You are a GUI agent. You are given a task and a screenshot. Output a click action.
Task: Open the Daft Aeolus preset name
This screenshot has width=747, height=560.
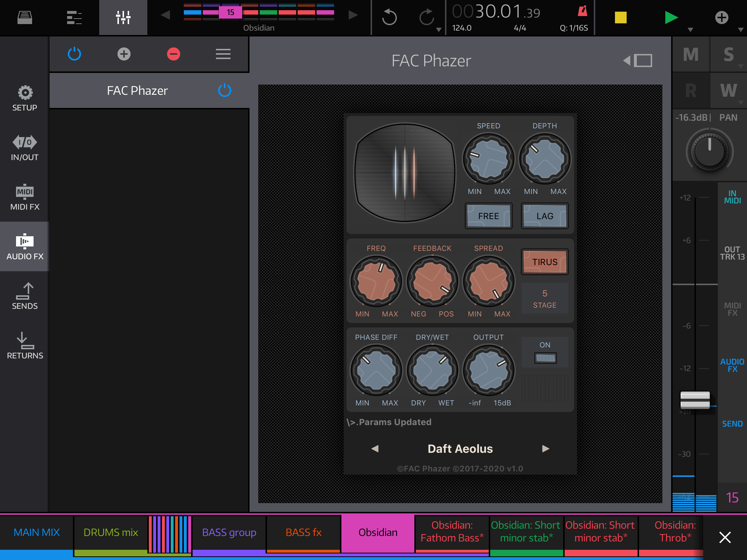tap(460, 448)
